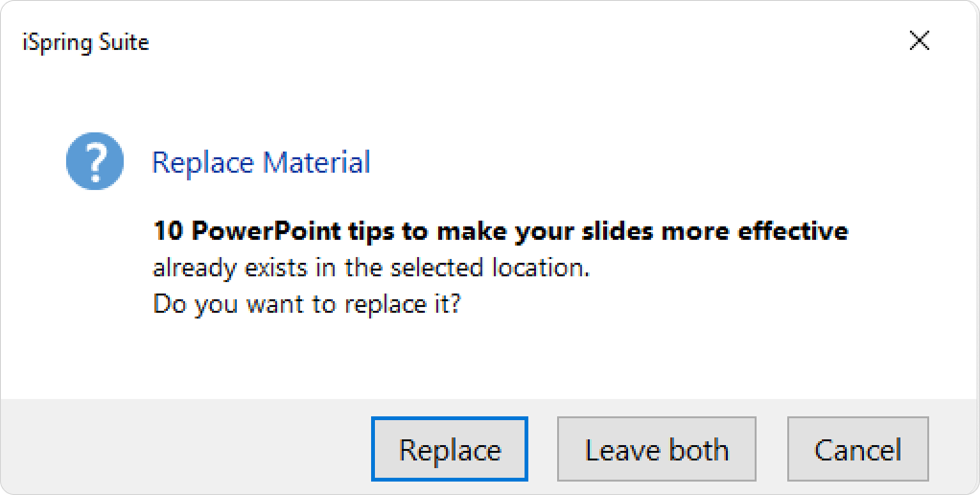980x495 pixels.
Task: Click "already exists in the selected location" text
Action: point(371,268)
